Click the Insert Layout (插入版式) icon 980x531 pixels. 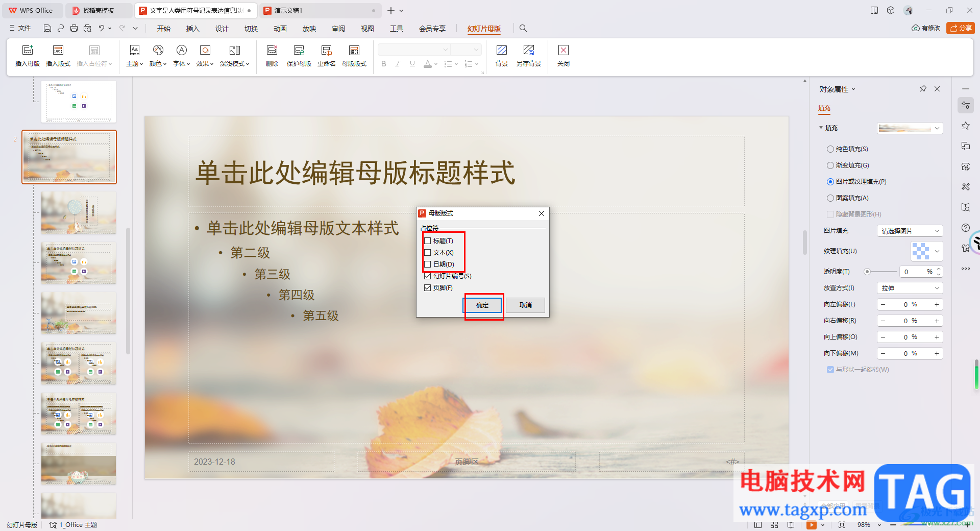58,51
